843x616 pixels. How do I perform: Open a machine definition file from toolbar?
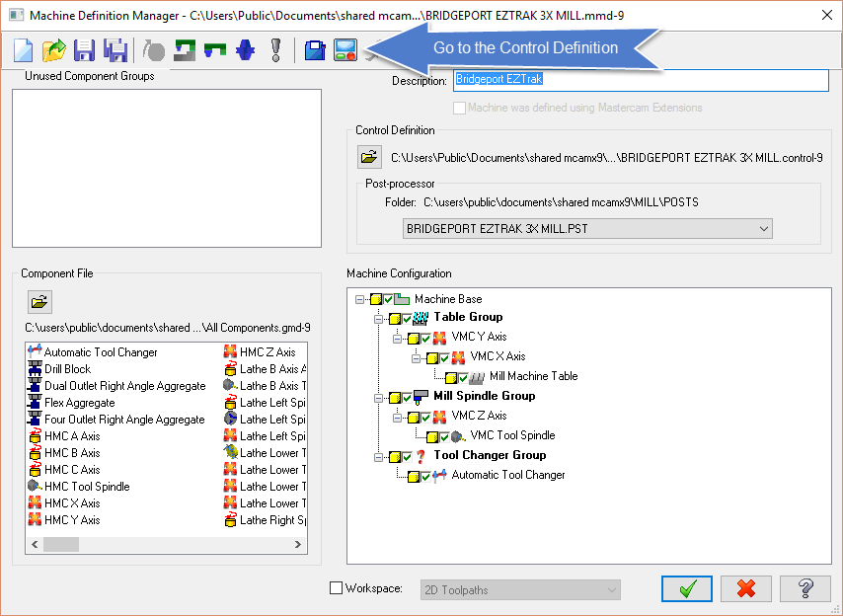coord(53,50)
